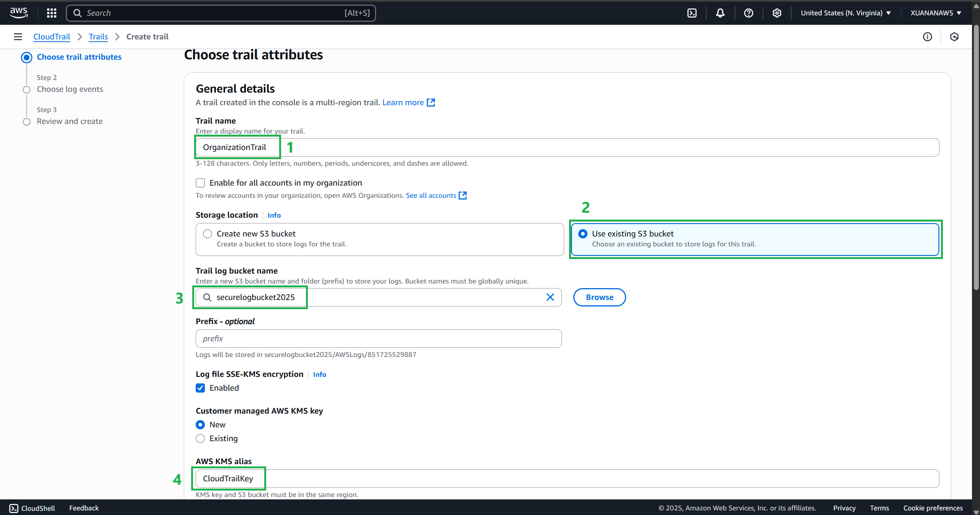The width and height of the screenshot is (980, 515).
Task: Go to CloudTrail breadcrumb
Action: tap(52, 37)
